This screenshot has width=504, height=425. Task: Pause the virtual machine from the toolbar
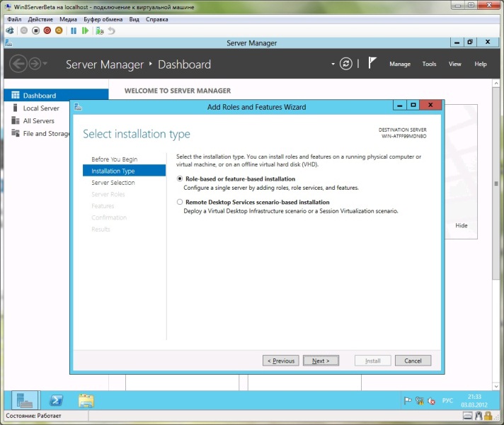click(73, 31)
